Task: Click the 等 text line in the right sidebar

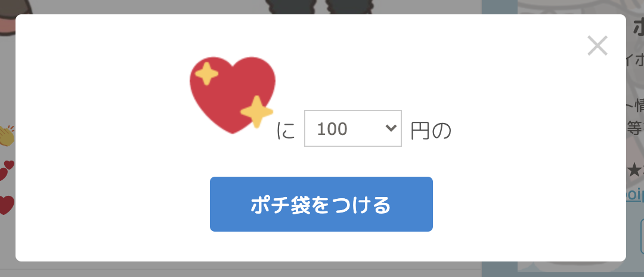Action: click(x=635, y=128)
